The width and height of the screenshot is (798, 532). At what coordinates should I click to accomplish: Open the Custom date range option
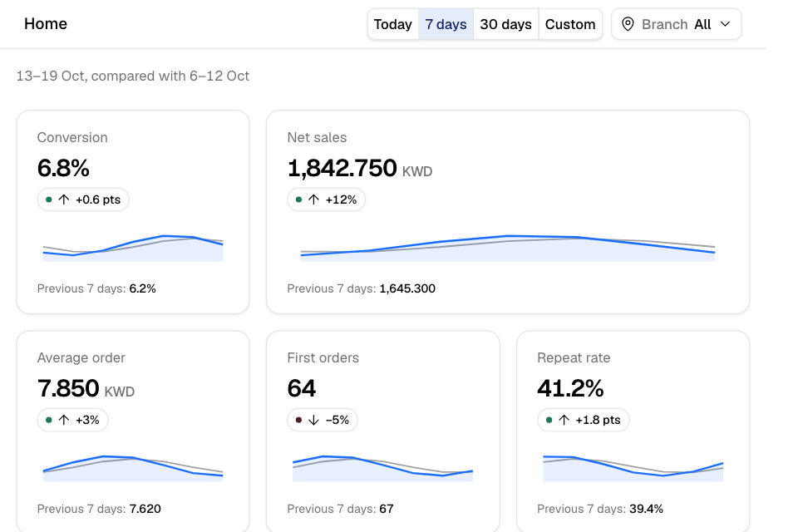coord(570,24)
